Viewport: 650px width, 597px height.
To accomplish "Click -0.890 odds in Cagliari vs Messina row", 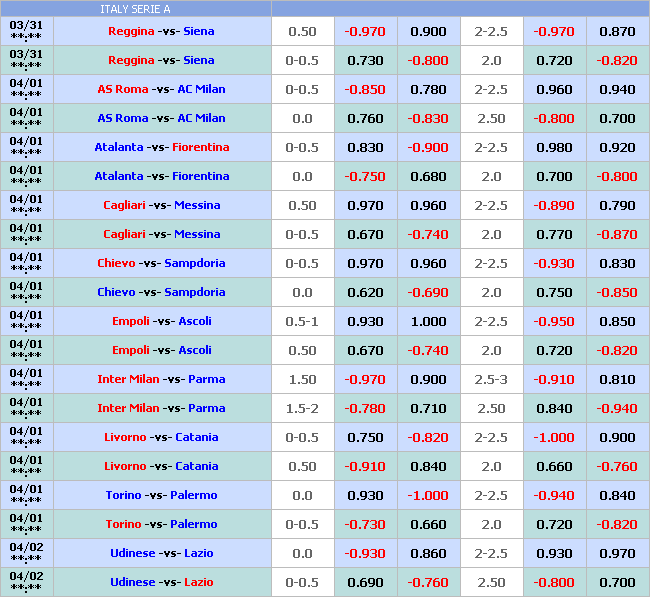I will click(x=554, y=205).
